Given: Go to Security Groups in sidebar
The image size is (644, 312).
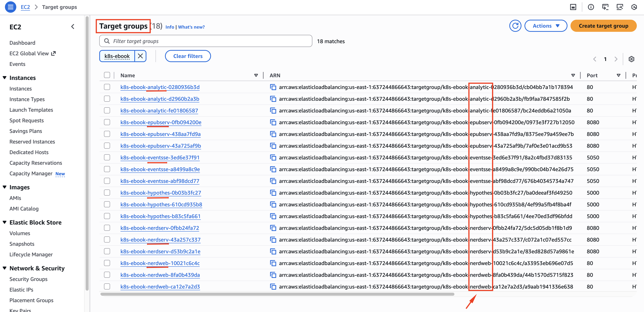Looking at the screenshot, I should [x=28, y=279].
